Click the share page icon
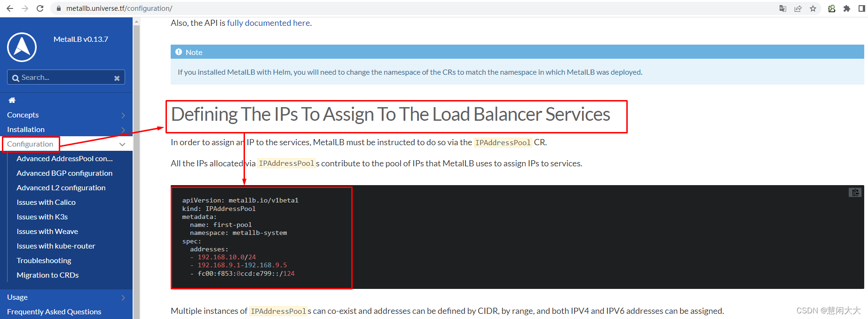The image size is (868, 319). click(x=798, y=8)
